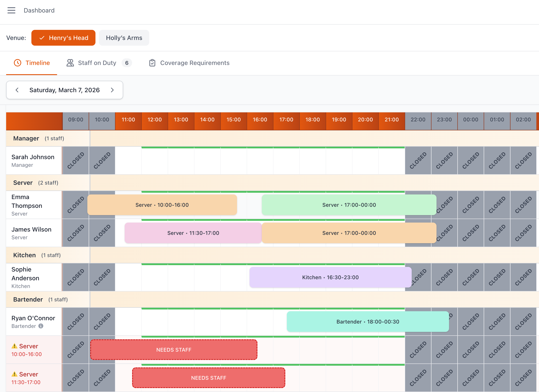Go to next day with right chevron

[112, 90]
